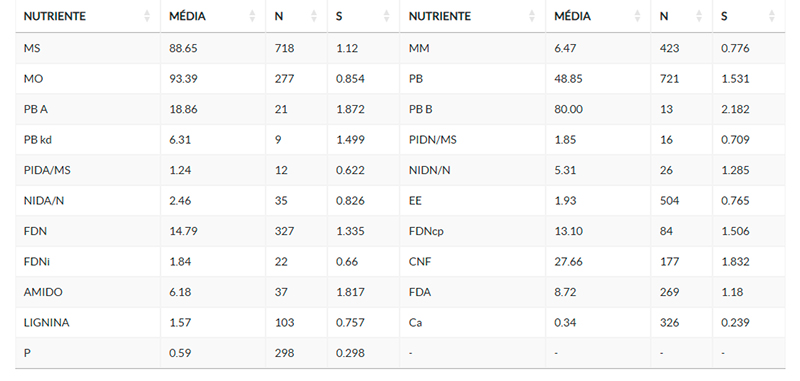
Task: Click the Ca nutrient cell
Action: click(472, 323)
